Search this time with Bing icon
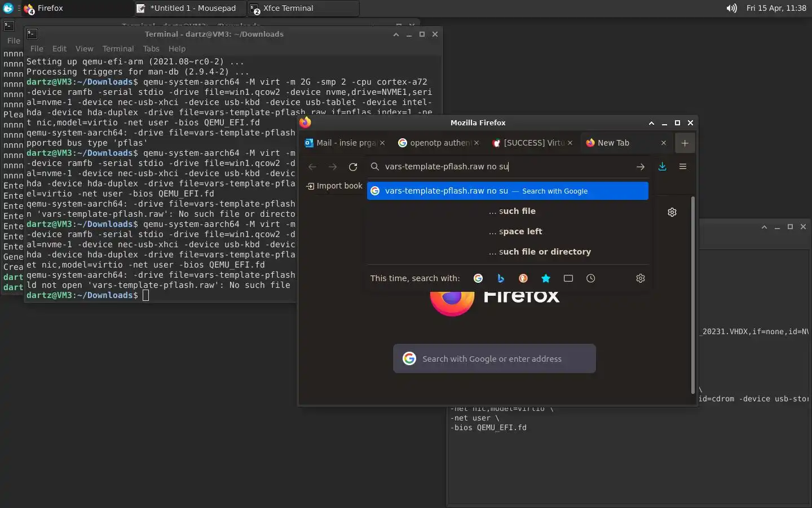The image size is (812, 508). coord(501,278)
